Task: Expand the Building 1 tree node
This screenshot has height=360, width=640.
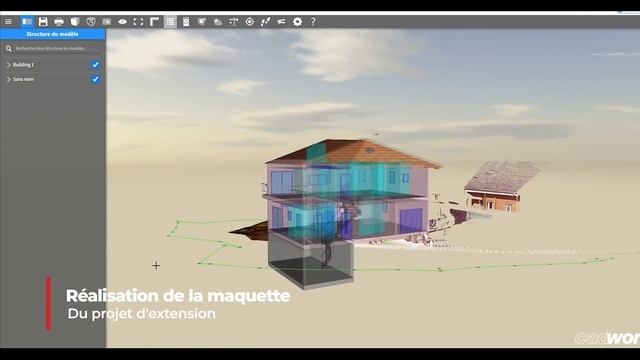Action: click(x=8, y=65)
